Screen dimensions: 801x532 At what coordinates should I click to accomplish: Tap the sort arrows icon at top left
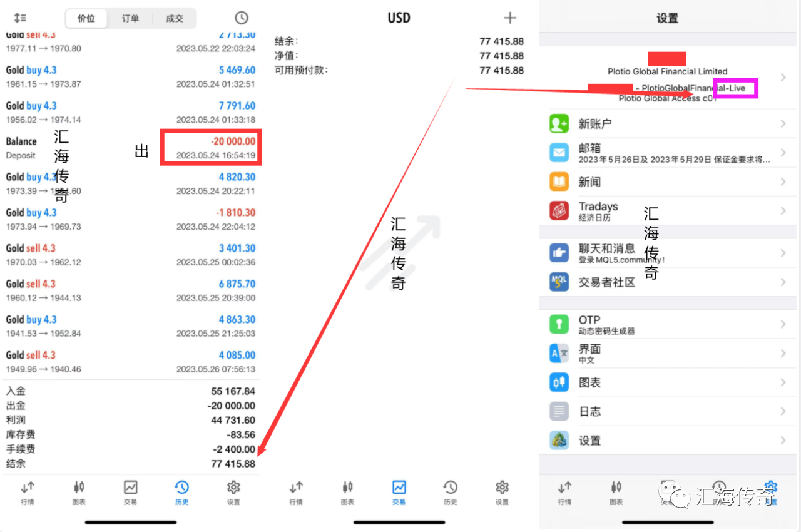click(20, 18)
